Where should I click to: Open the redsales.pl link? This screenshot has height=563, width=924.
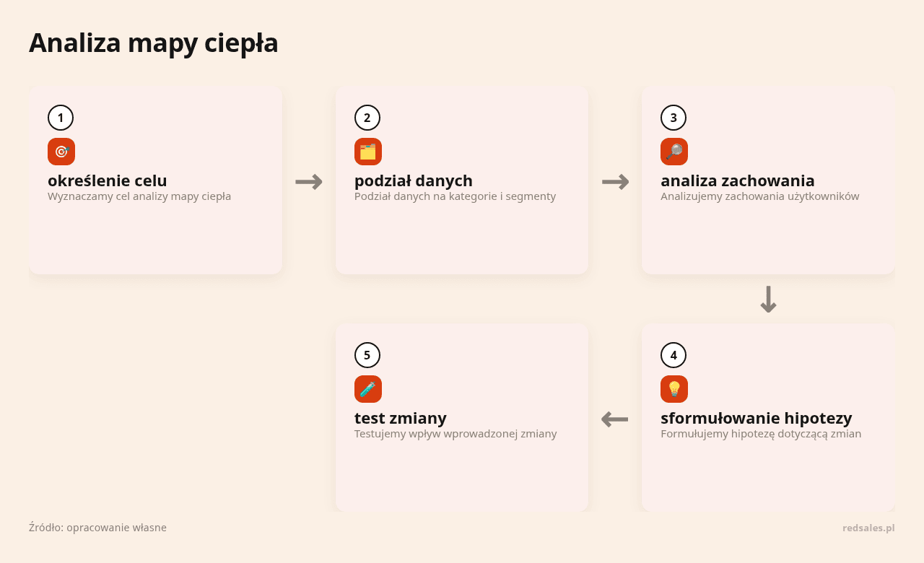click(868, 528)
